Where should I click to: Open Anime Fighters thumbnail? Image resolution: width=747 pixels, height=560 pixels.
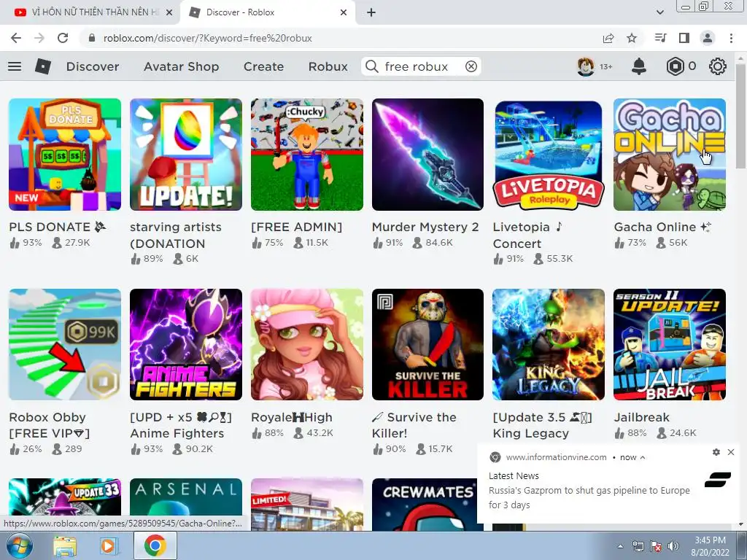point(186,344)
